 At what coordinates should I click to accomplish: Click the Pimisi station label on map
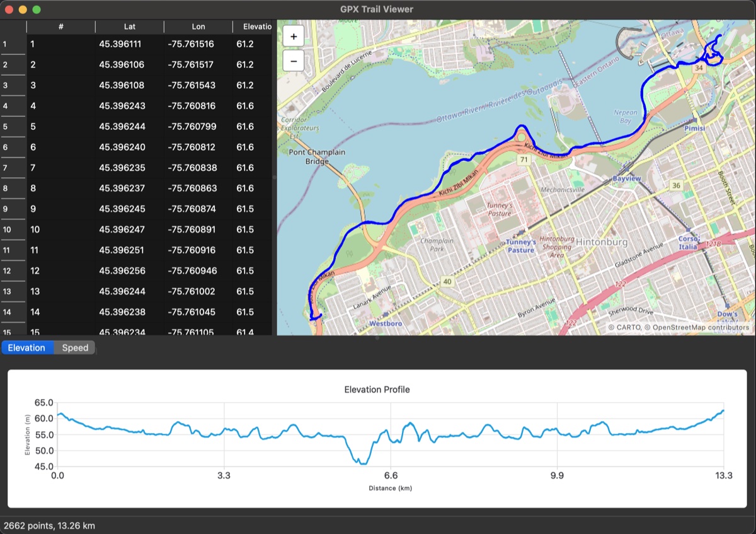pos(695,128)
